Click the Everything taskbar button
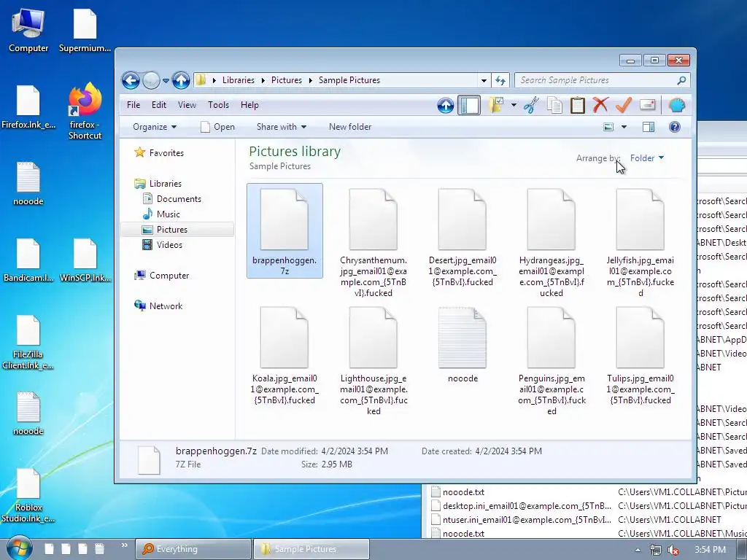Viewport: 747px width, 560px height. 193,549
